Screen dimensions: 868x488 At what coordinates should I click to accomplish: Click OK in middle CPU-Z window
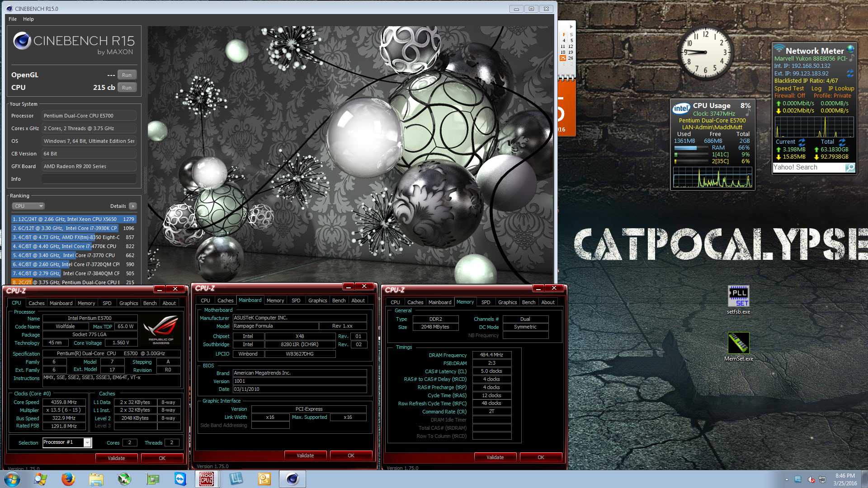point(351,455)
